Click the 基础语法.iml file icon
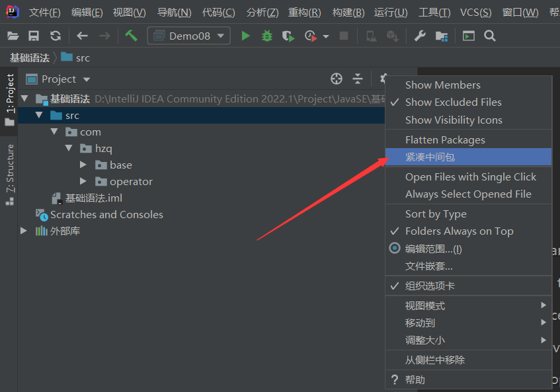Image resolution: width=560 pixels, height=392 pixels. pyautogui.click(x=57, y=198)
